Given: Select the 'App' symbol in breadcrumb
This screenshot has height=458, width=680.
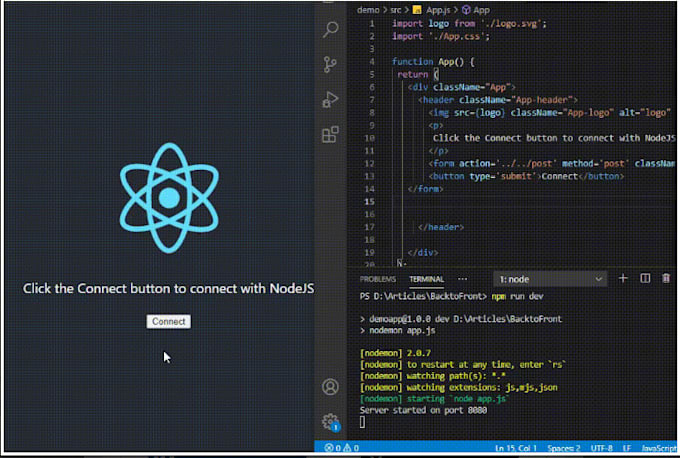Looking at the screenshot, I should coord(476,10).
